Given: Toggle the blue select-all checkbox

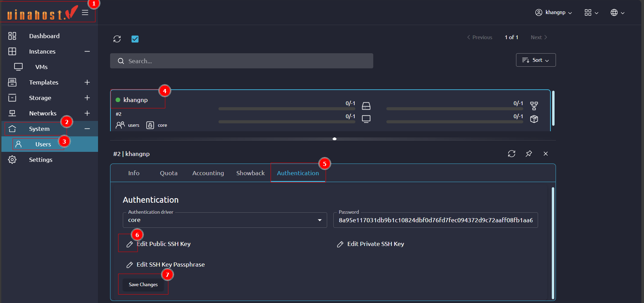Looking at the screenshot, I should click(135, 39).
